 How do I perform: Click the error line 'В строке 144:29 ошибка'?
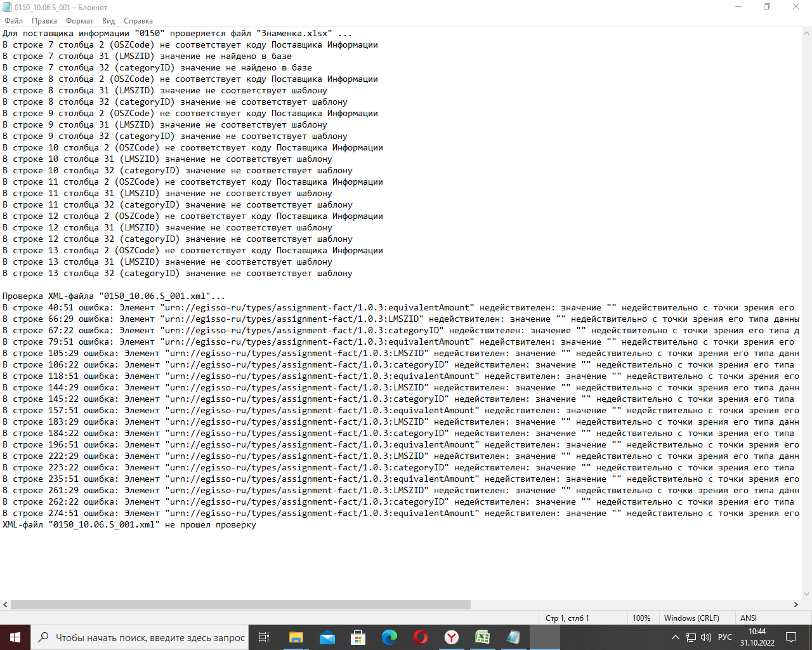click(401, 388)
